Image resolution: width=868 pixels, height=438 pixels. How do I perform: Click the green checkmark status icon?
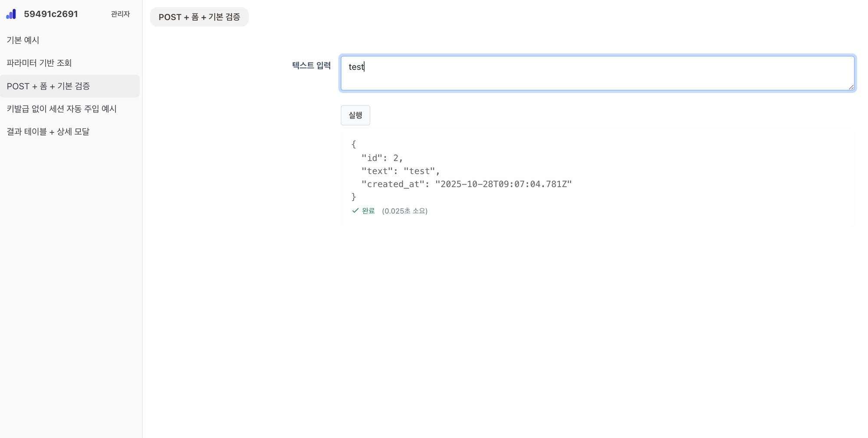coord(355,211)
